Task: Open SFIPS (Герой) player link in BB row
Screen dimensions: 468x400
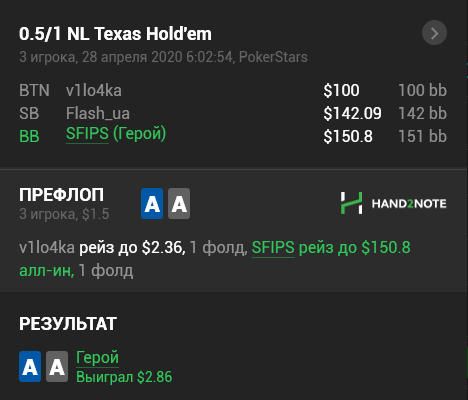Action: (x=116, y=134)
